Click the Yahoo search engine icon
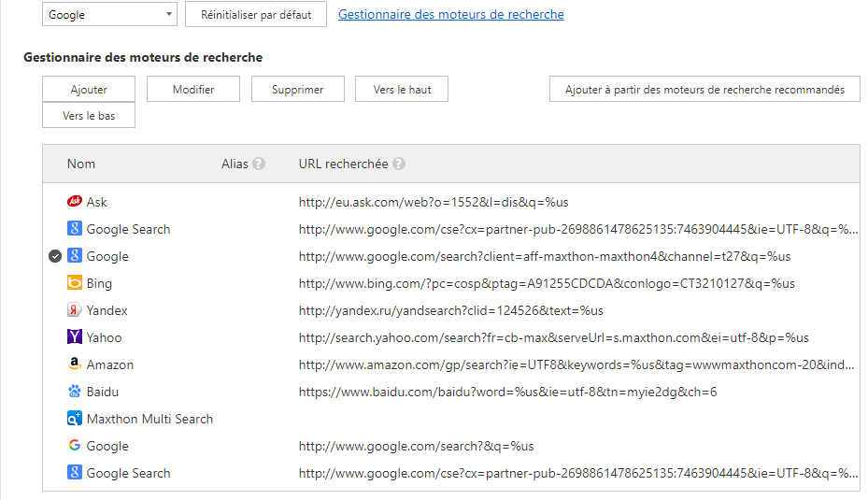 pos(75,337)
